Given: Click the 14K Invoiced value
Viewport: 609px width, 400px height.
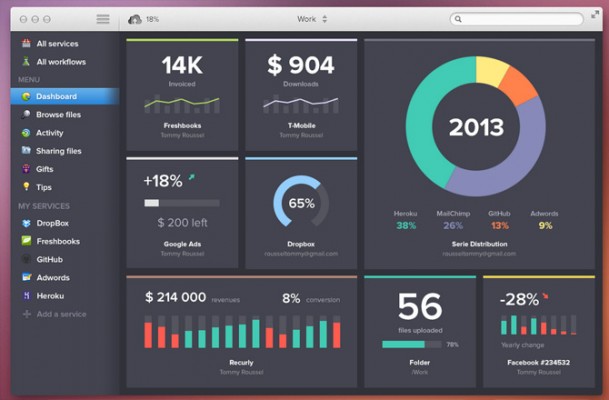Looking at the screenshot, I should tap(182, 65).
